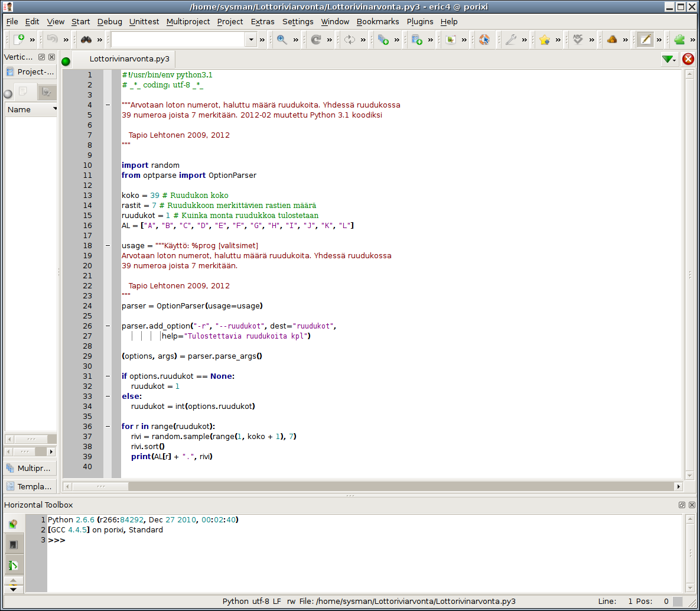The width and height of the screenshot is (700, 611).
Task: Click line number 10 in the editor margin
Action: (87, 165)
